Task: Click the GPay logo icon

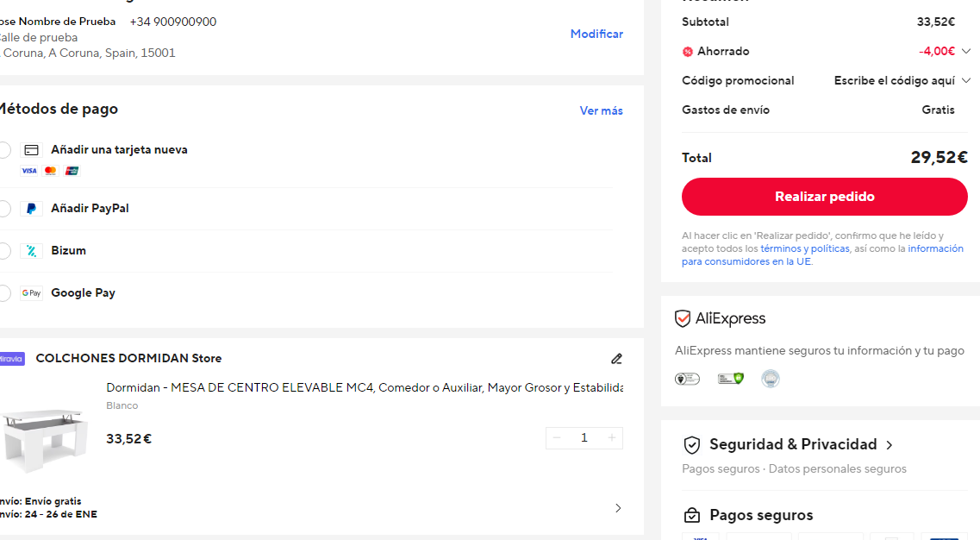Action: pyautogui.click(x=31, y=292)
